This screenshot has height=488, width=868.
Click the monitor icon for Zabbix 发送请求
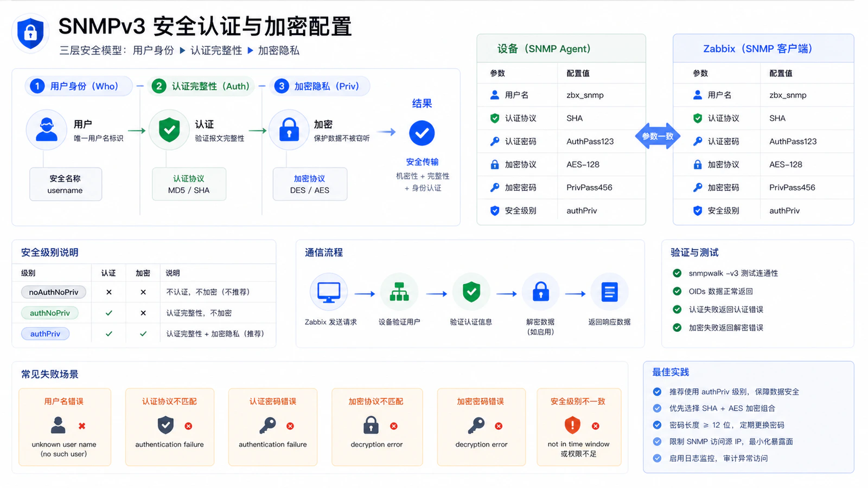(x=329, y=293)
